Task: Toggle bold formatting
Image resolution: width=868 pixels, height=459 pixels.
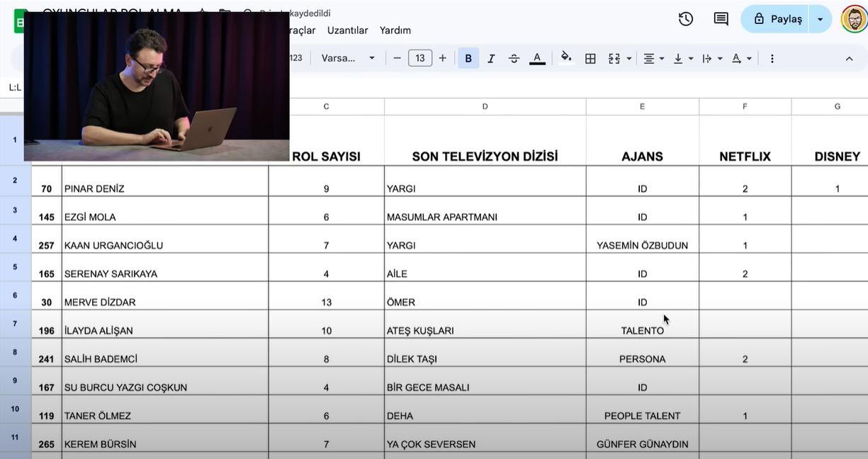Action: click(468, 58)
